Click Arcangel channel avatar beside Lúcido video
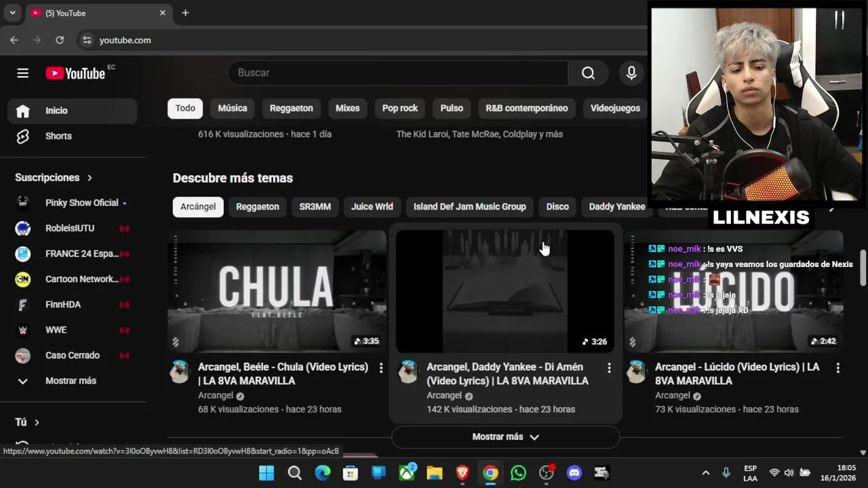Viewport: 868px width, 488px height. pos(636,372)
